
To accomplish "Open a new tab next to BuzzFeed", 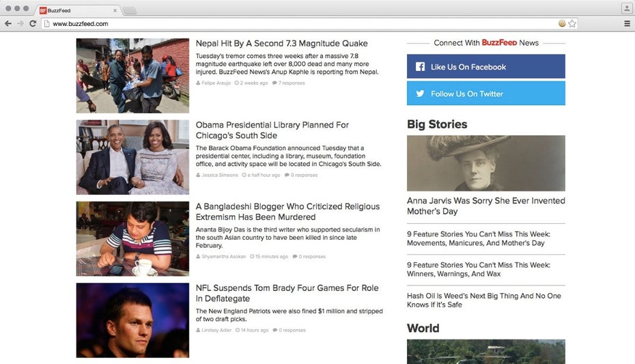I will pos(130,10).
